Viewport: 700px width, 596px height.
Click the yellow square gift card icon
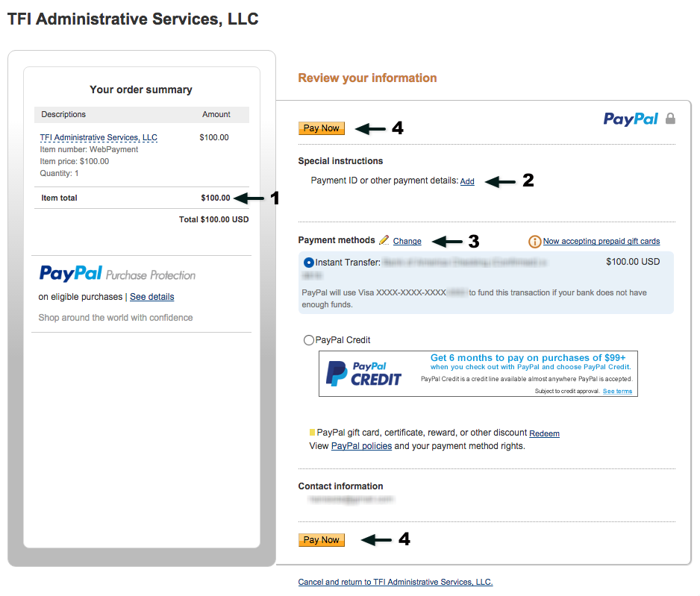pyautogui.click(x=312, y=432)
